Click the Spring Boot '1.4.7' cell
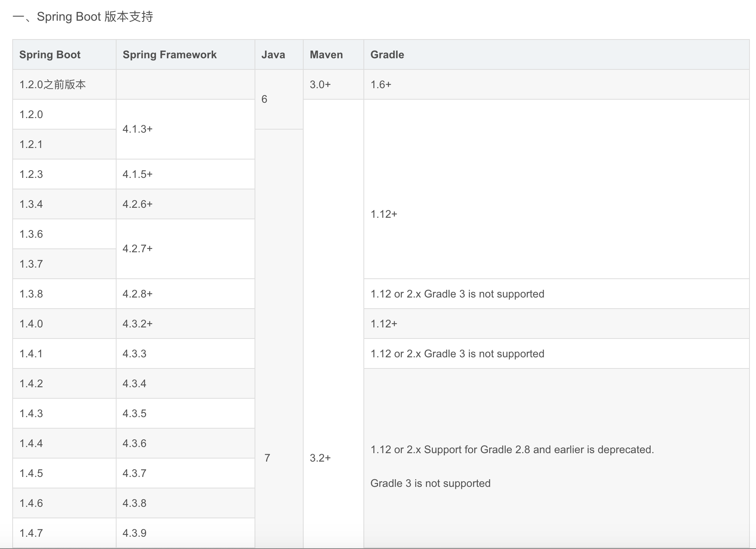Viewport: 756px width, 549px height. (64, 533)
